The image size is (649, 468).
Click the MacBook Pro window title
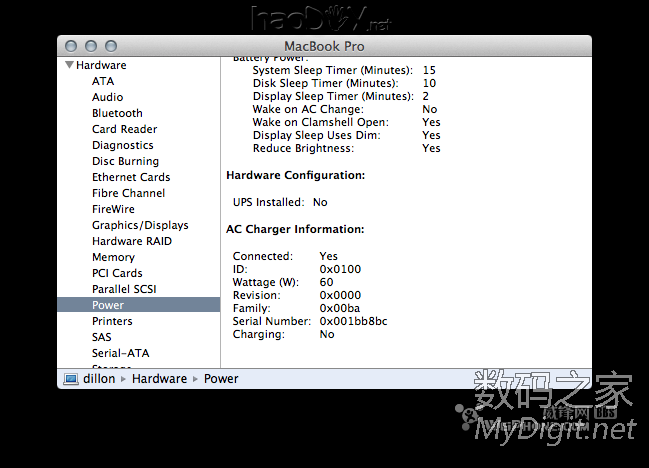pyautogui.click(x=324, y=46)
